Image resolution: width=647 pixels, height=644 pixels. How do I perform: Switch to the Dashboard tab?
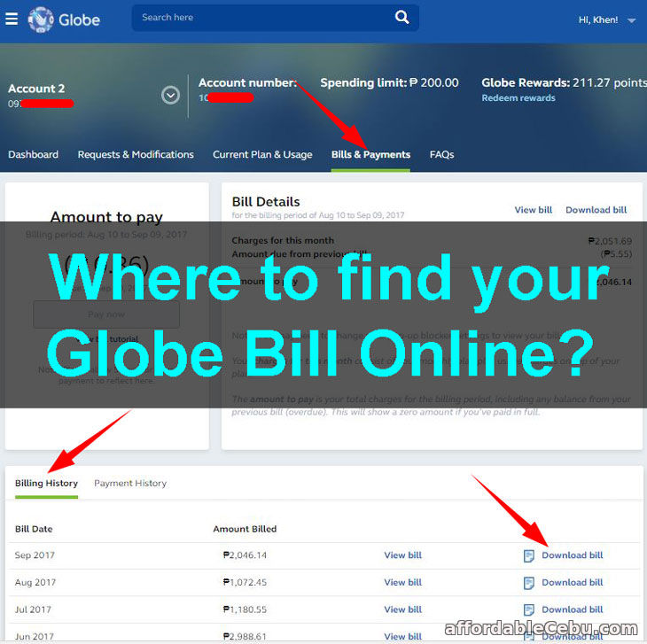(x=33, y=154)
